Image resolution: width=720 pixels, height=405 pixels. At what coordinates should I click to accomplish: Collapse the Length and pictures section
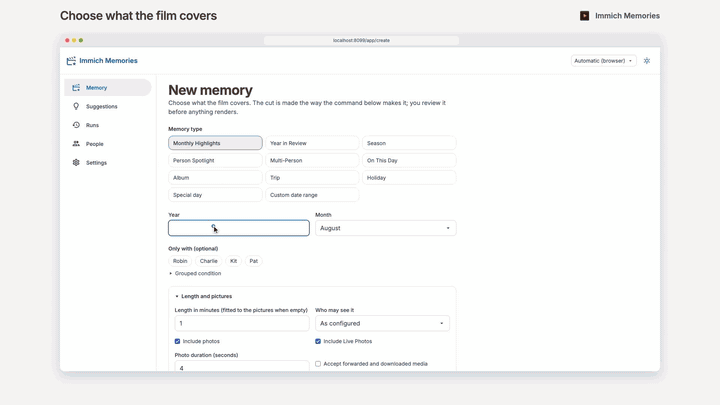point(203,296)
